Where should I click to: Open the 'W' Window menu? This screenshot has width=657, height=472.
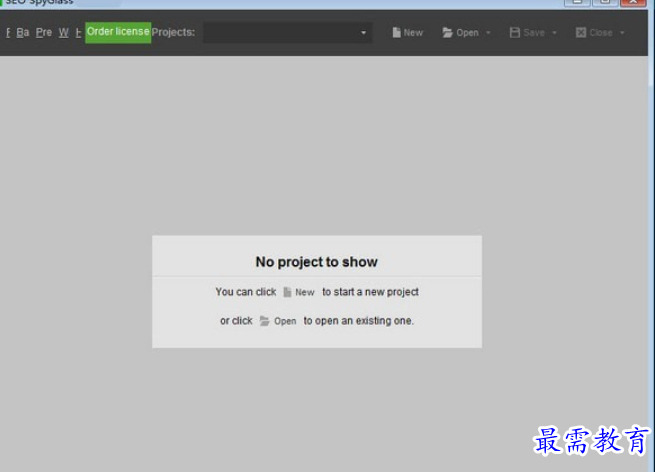coord(64,32)
